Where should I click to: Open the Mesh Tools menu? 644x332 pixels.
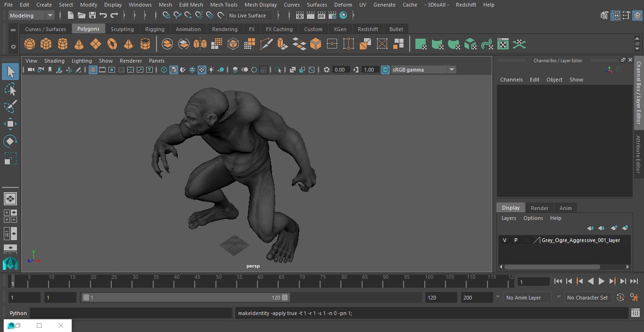(224, 5)
